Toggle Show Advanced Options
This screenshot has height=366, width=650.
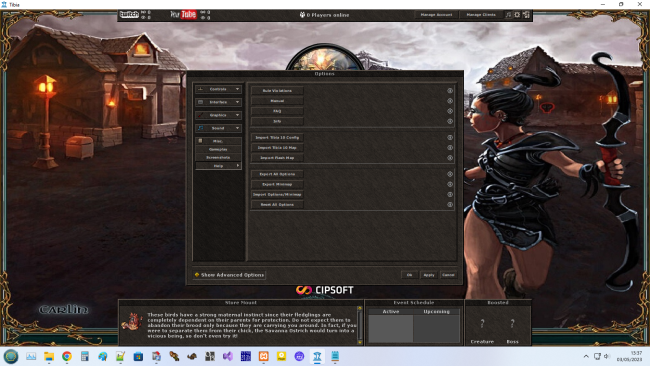pos(229,275)
